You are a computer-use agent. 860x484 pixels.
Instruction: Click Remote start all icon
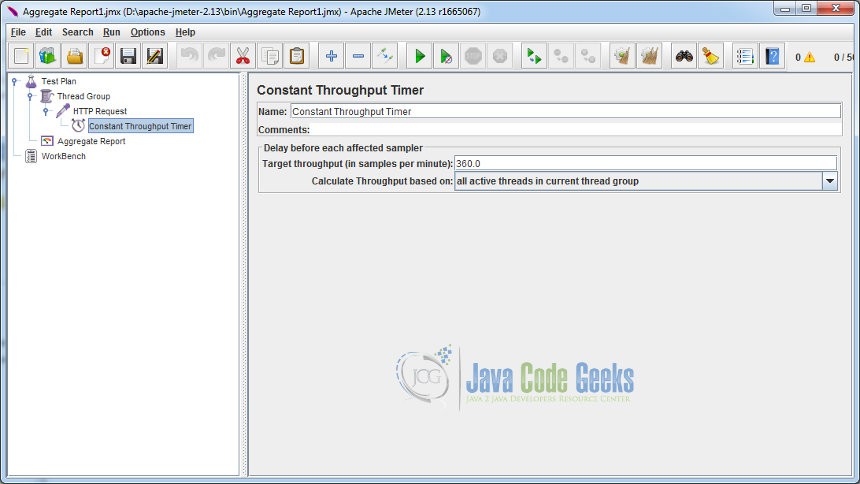pyautogui.click(x=534, y=56)
